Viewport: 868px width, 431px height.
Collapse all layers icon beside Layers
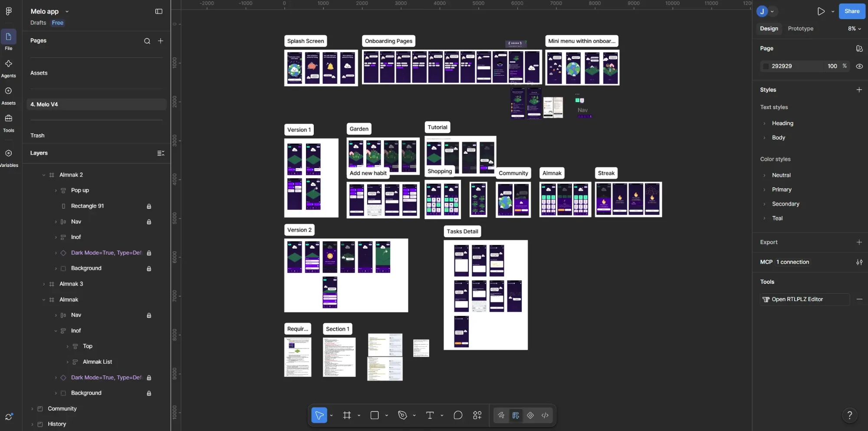point(161,153)
